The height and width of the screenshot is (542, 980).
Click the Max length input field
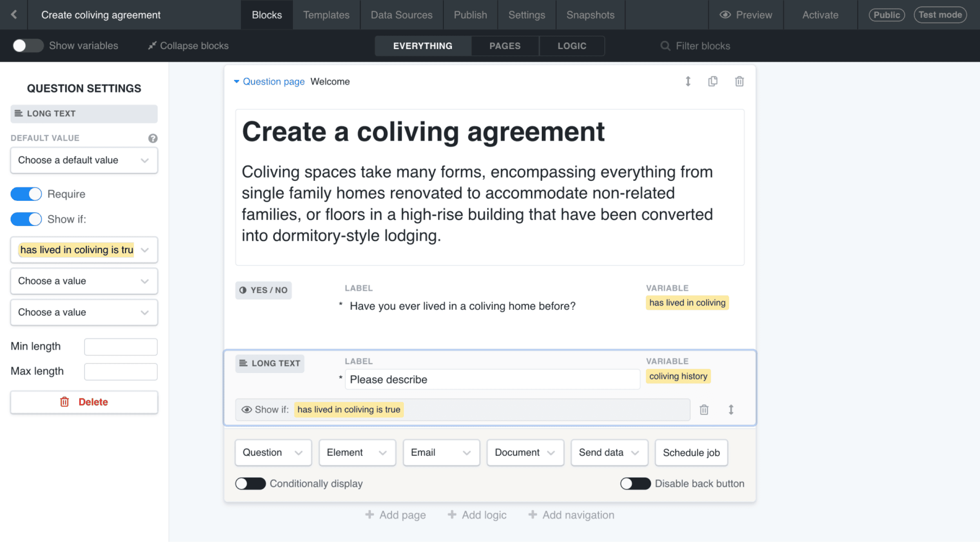[120, 371]
